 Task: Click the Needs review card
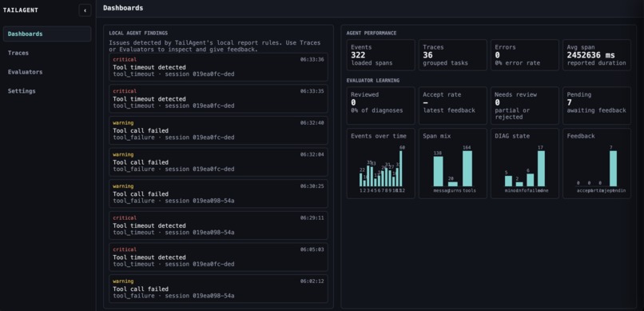tap(524, 106)
